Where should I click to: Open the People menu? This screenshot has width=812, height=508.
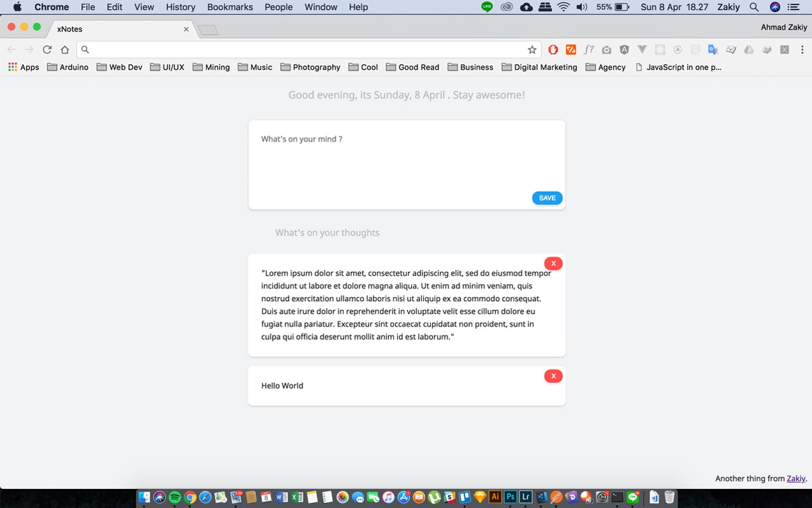coord(278,7)
